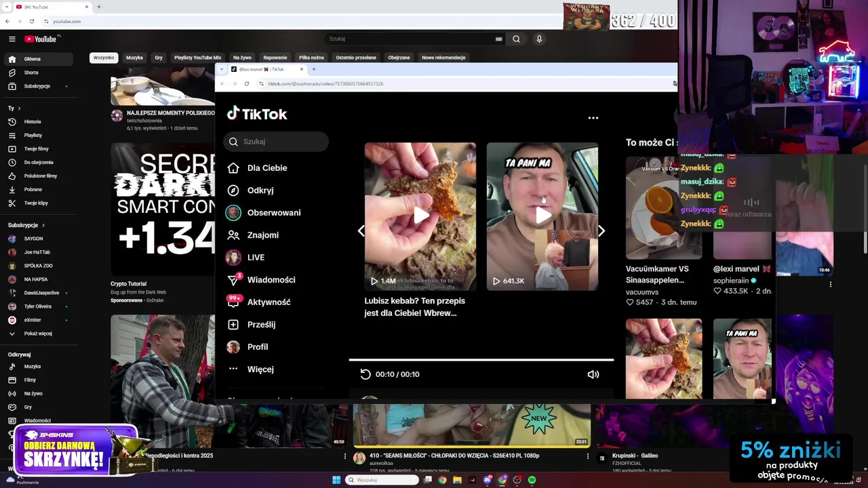This screenshot has height=488, width=868.
Task: Open Subskrypcje in YouTube sidebar
Action: (37, 86)
